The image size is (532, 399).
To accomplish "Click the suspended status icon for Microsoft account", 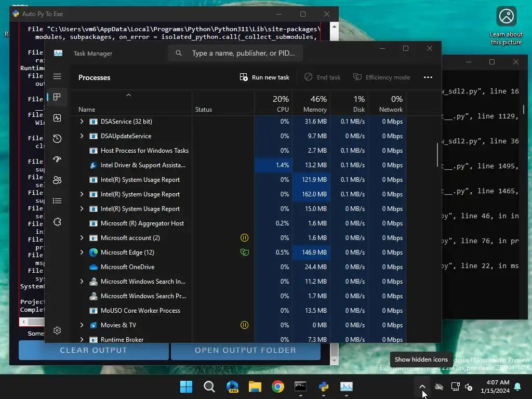I will pos(244,238).
